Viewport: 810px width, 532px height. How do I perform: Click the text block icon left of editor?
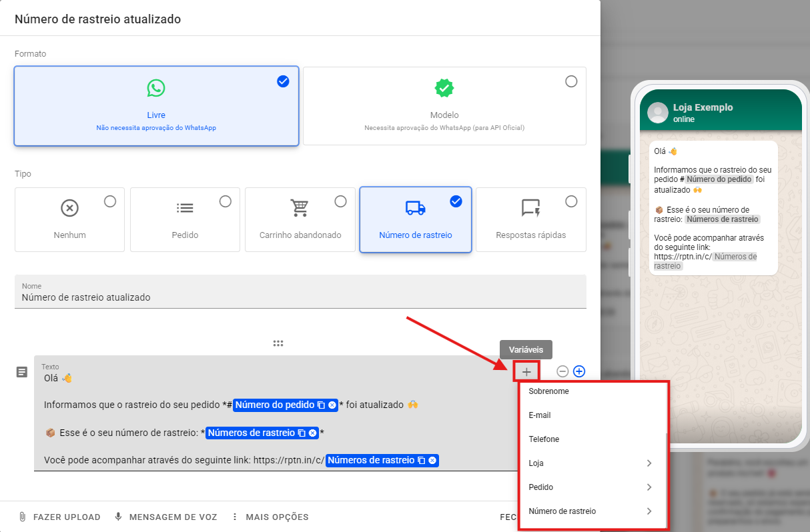click(x=22, y=372)
